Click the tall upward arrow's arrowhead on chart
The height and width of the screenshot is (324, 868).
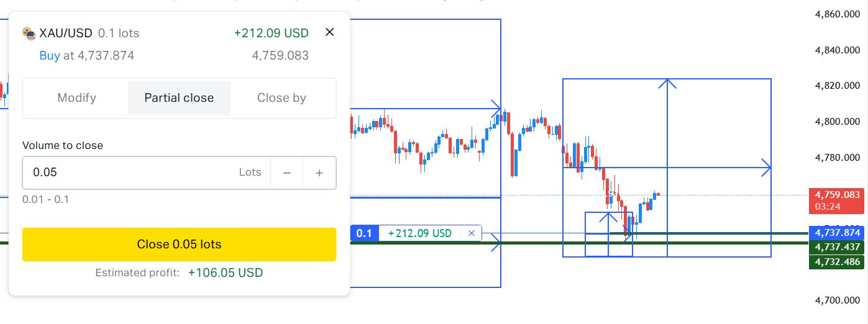click(x=667, y=83)
